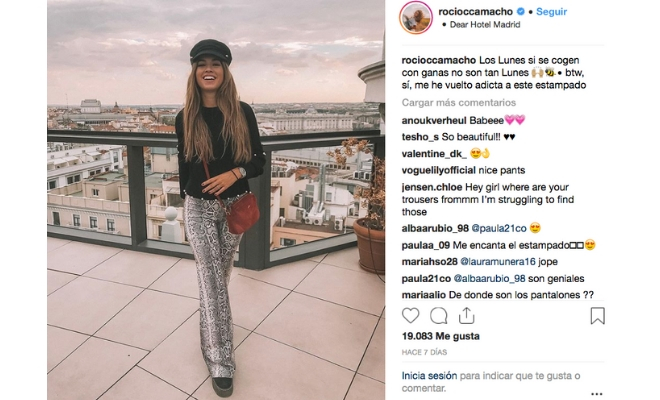Screen dimensions: 660x400
Task: Like the post with the heart icon
Action: (410, 315)
